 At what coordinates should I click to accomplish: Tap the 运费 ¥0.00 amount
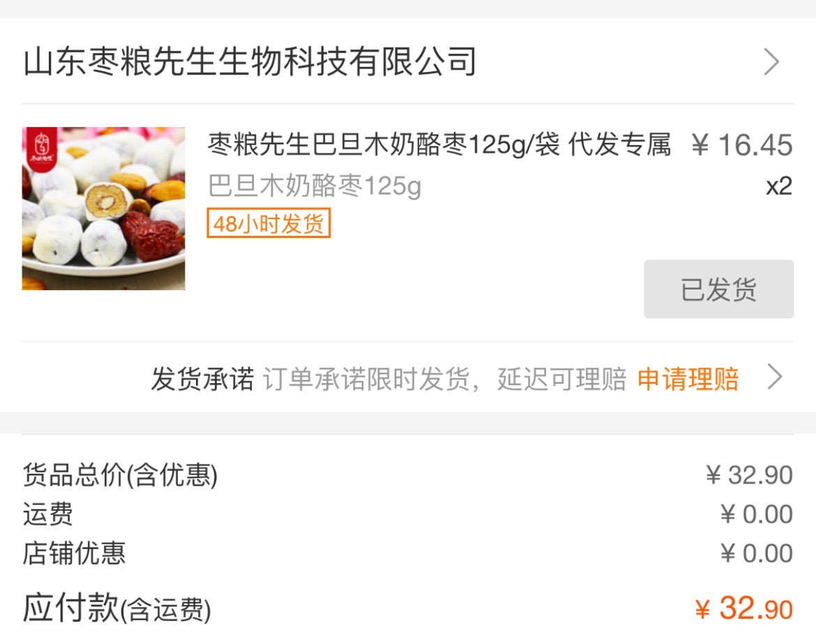[x=757, y=514]
